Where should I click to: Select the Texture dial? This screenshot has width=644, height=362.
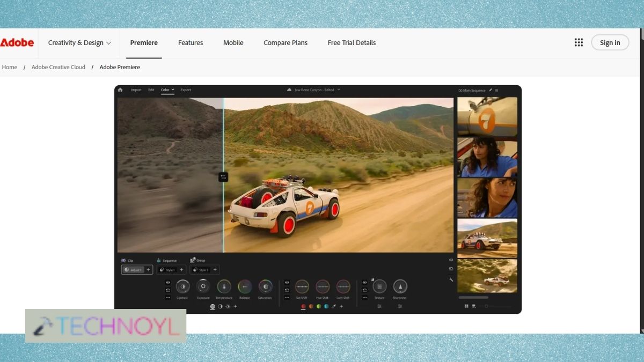[x=379, y=286]
